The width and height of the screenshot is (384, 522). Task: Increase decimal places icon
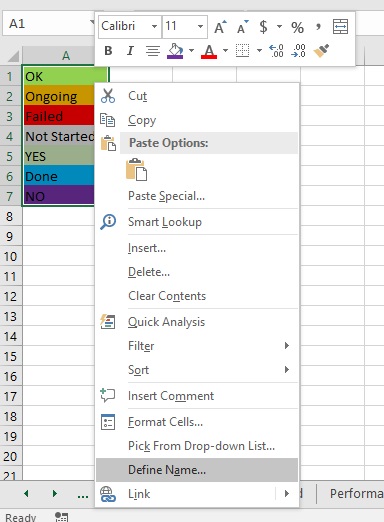click(x=276, y=51)
